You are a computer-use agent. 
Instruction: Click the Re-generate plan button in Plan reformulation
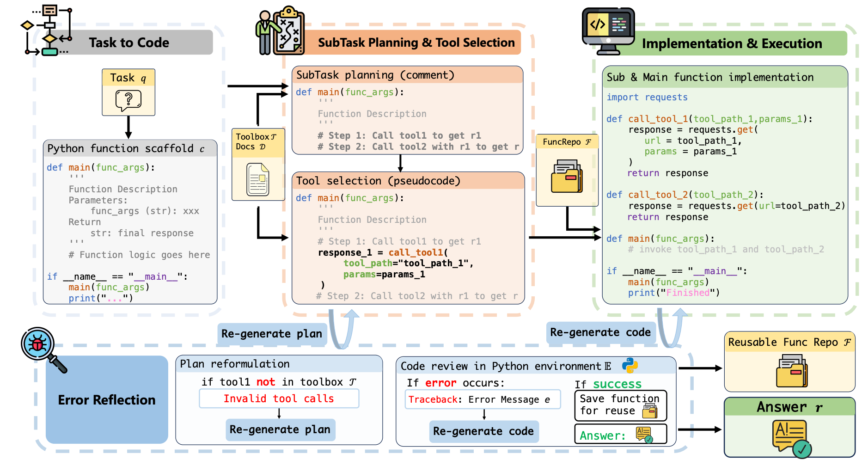(x=280, y=430)
